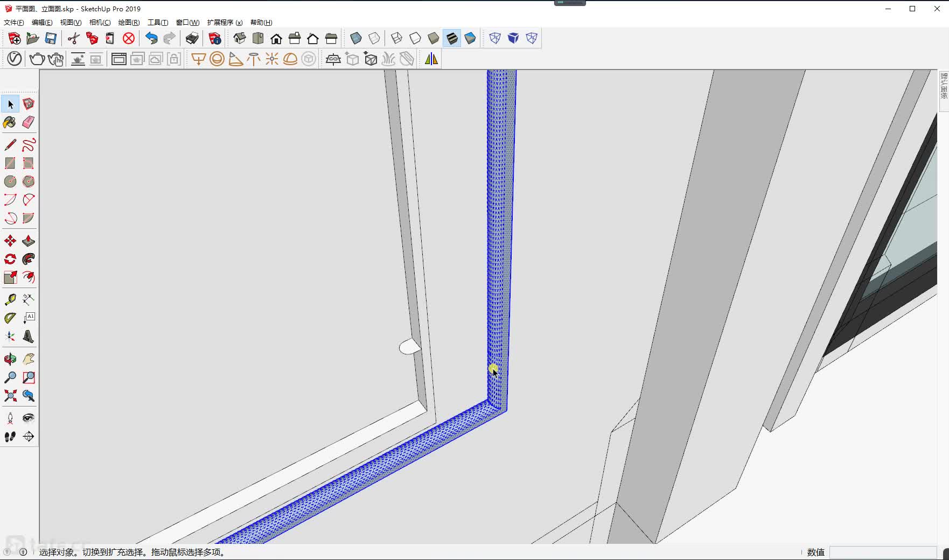The height and width of the screenshot is (560, 949).
Task: Activate the Walk footprints tool
Action: click(x=10, y=437)
